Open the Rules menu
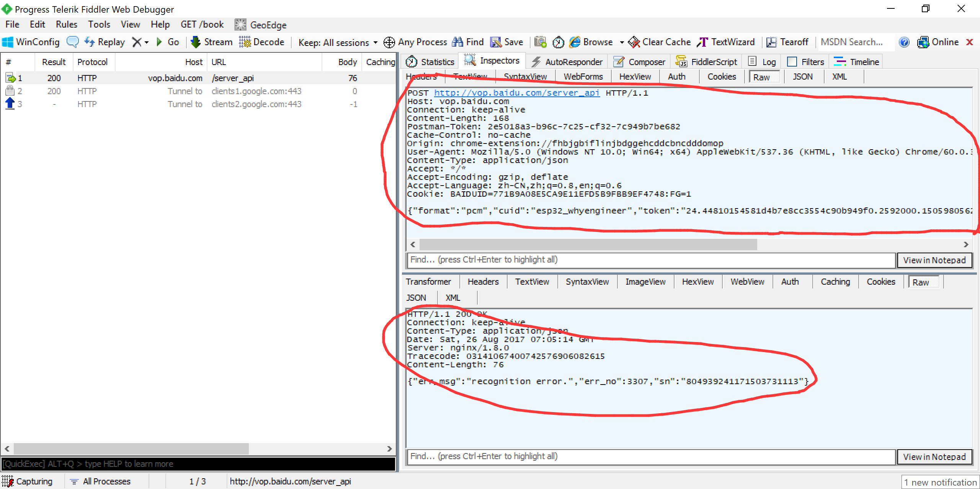This screenshot has width=980, height=489. 66,25
